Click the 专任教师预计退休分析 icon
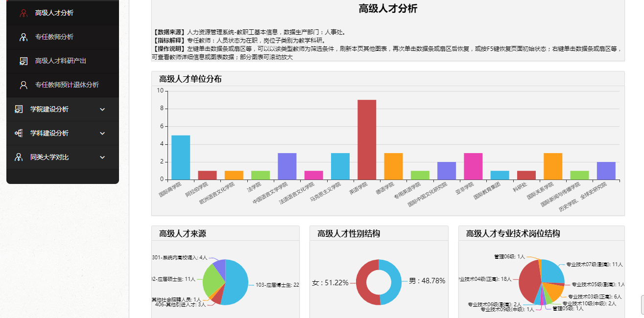 pyautogui.click(x=23, y=85)
